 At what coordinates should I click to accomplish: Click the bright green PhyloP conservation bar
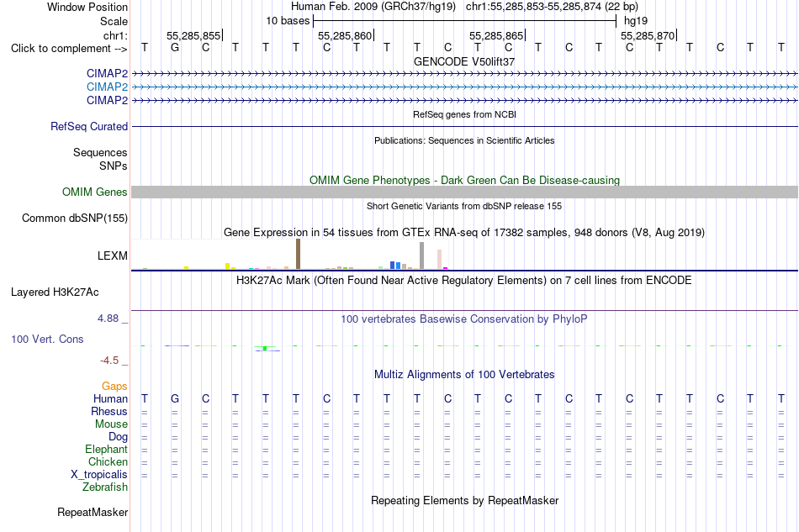pyautogui.click(x=265, y=348)
